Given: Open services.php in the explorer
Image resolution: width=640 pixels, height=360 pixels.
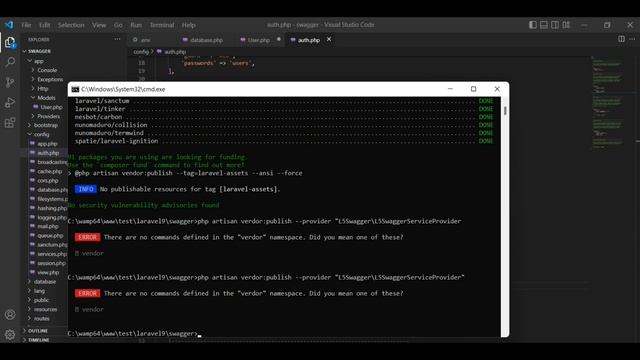Looking at the screenshot, I should click(x=52, y=254).
